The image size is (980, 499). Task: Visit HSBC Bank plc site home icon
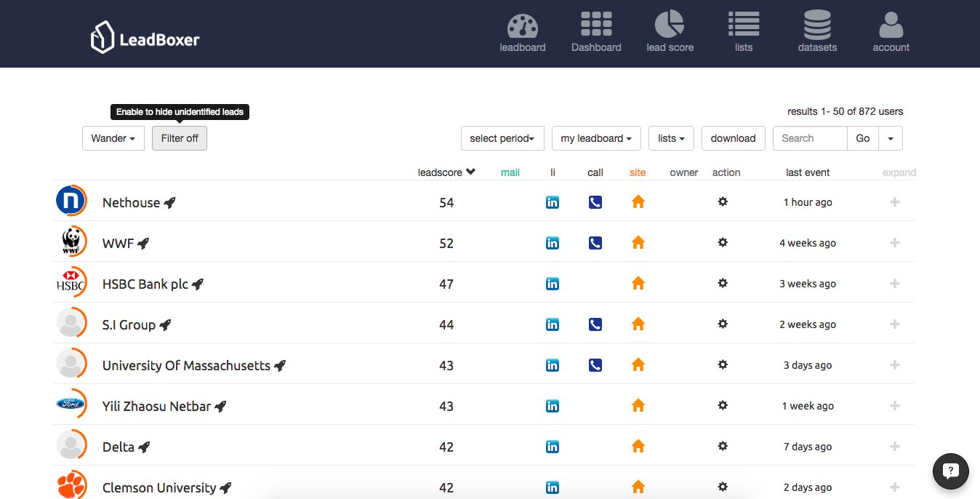(638, 284)
